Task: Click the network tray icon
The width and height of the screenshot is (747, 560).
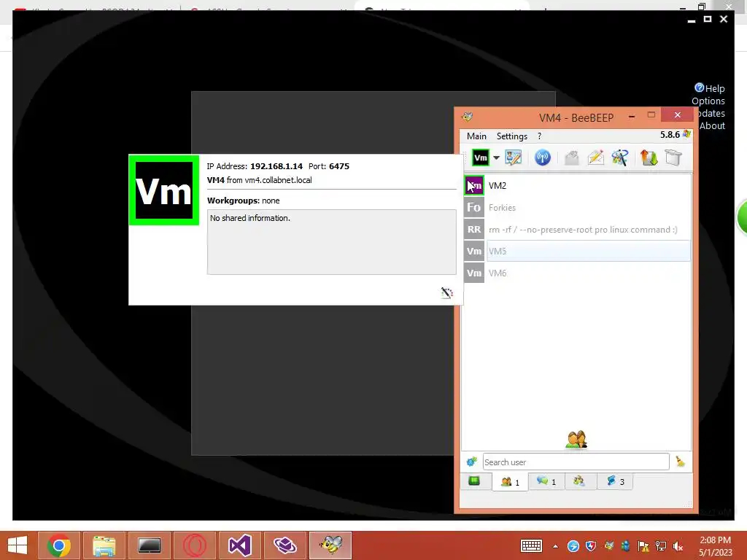Action: (x=661, y=546)
